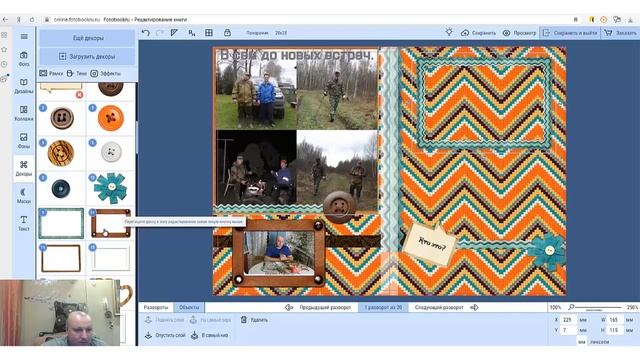Click the W width input field

click(615, 320)
